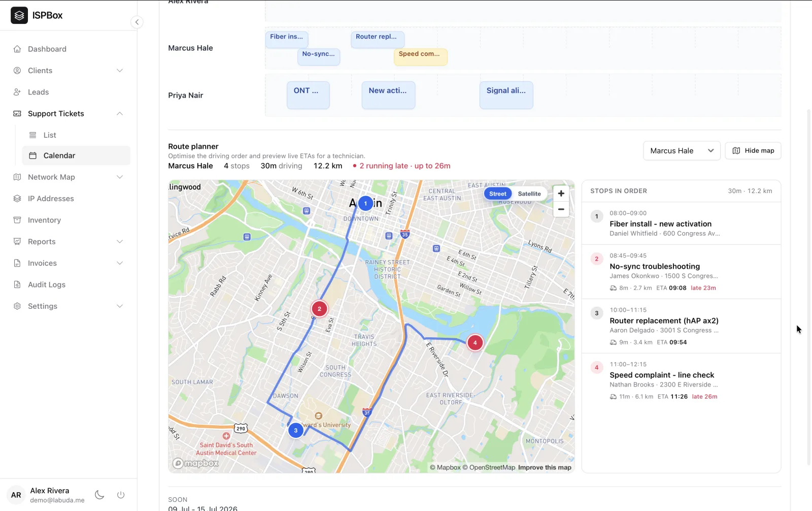Image resolution: width=812 pixels, height=511 pixels.
Task: Open Priya Nair's ONT ... event
Action: 308,95
